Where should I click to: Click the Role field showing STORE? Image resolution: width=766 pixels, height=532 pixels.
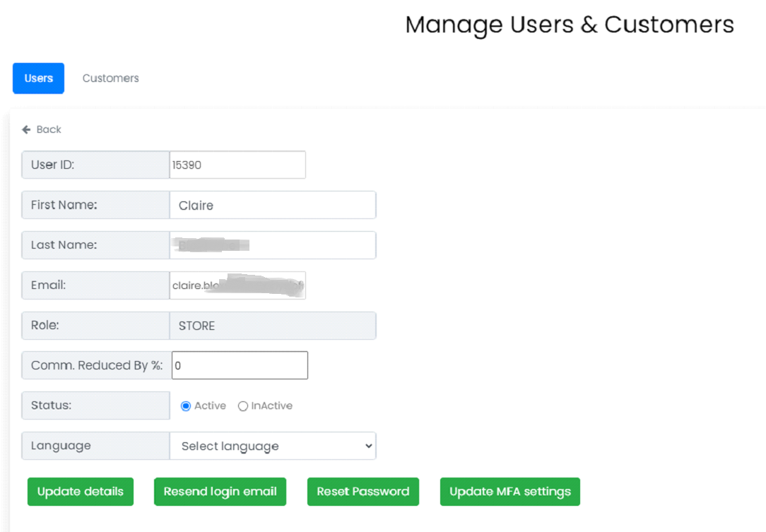[272, 326]
